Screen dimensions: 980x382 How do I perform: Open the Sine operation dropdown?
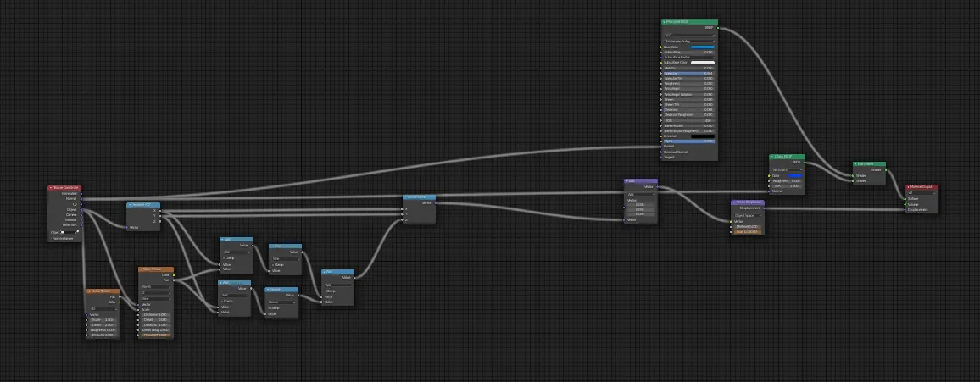pyautogui.click(x=286, y=259)
